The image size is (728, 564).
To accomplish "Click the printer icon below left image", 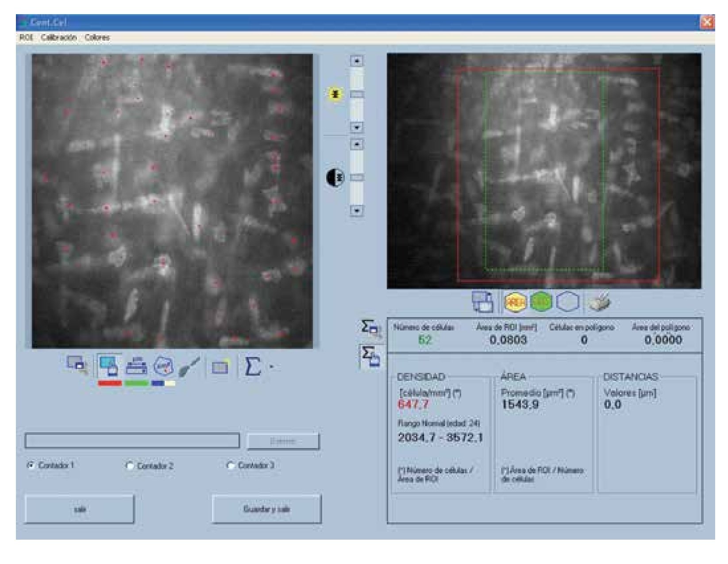I will coord(136,366).
